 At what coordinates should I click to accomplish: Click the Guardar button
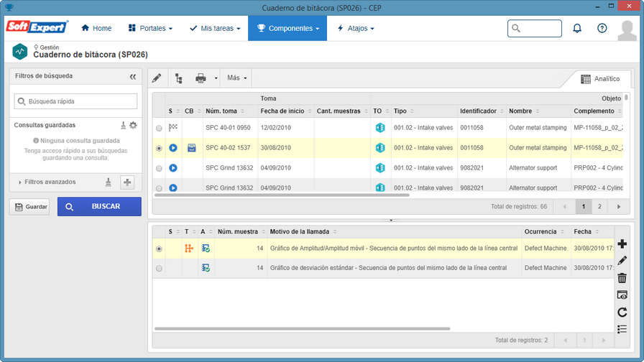point(29,206)
